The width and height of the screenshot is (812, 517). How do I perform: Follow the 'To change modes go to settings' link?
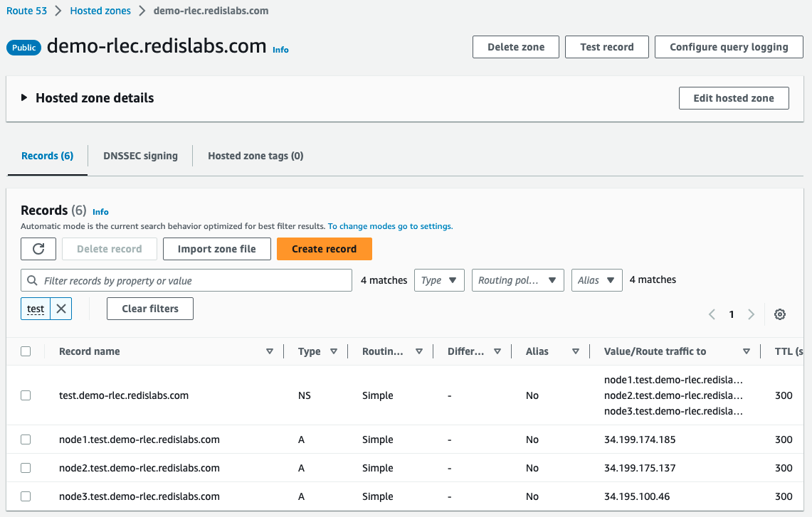point(390,226)
